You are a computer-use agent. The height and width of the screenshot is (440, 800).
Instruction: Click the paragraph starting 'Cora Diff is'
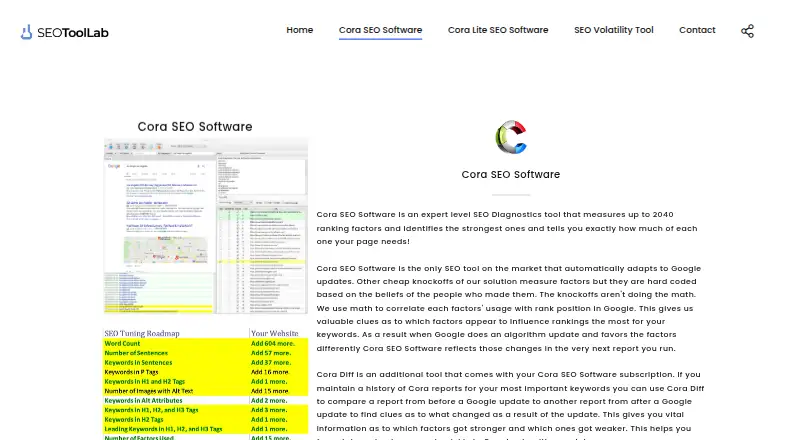[510, 406]
